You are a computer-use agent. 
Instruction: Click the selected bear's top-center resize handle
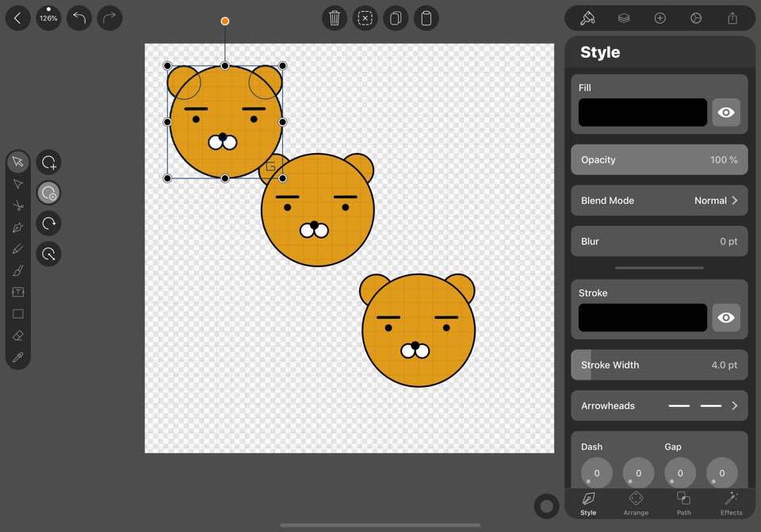(x=224, y=66)
